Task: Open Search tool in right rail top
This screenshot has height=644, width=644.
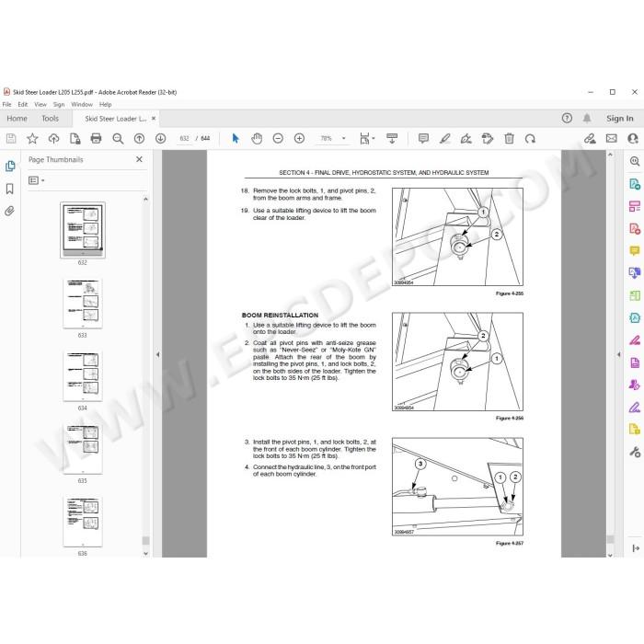Action: coord(635,161)
